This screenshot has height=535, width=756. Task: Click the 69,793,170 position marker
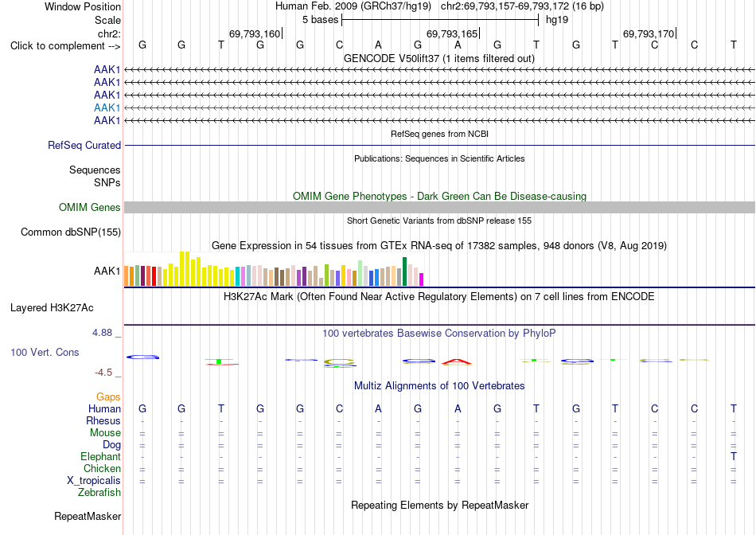click(x=649, y=33)
